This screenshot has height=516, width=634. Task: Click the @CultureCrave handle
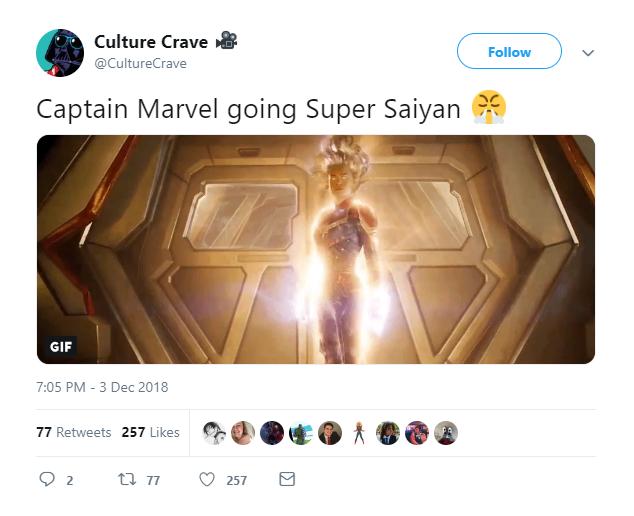[x=140, y=63]
